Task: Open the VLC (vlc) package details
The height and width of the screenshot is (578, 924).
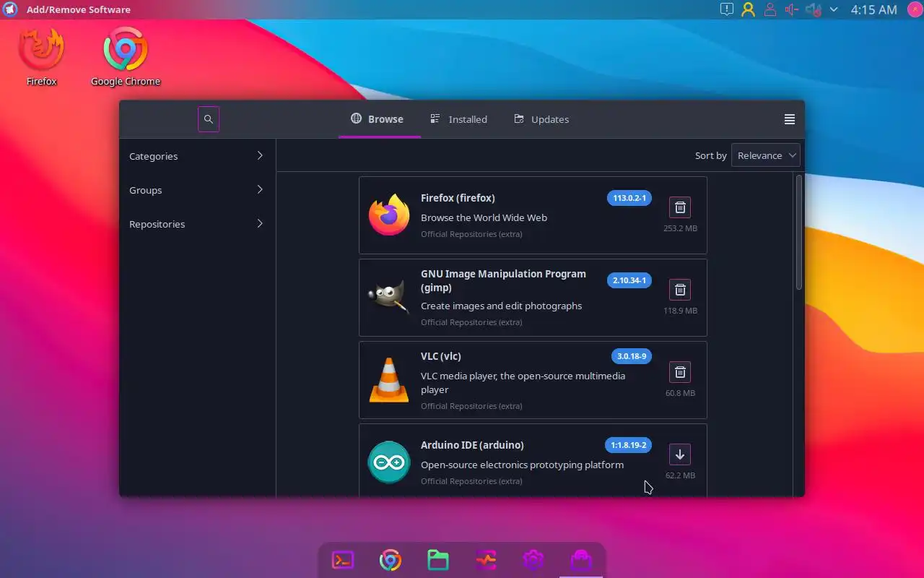Action: coord(533,380)
